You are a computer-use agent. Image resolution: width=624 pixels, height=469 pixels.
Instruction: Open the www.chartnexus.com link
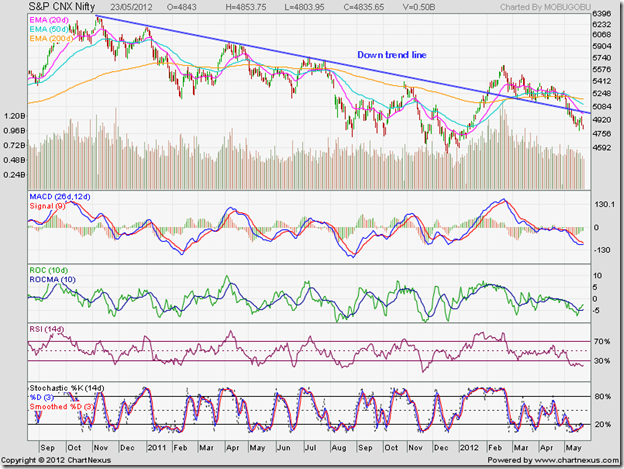pyautogui.click(x=577, y=461)
